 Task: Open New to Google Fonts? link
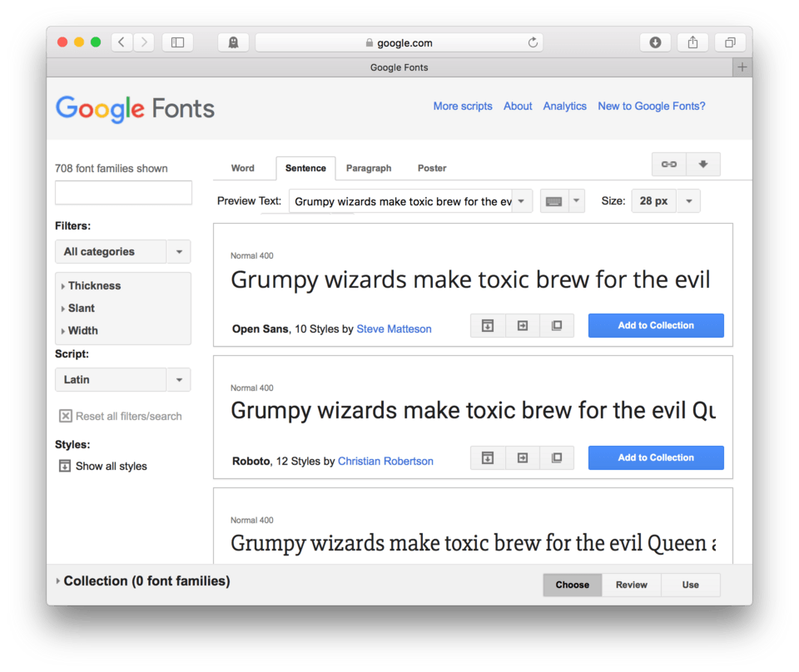(651, 106)
